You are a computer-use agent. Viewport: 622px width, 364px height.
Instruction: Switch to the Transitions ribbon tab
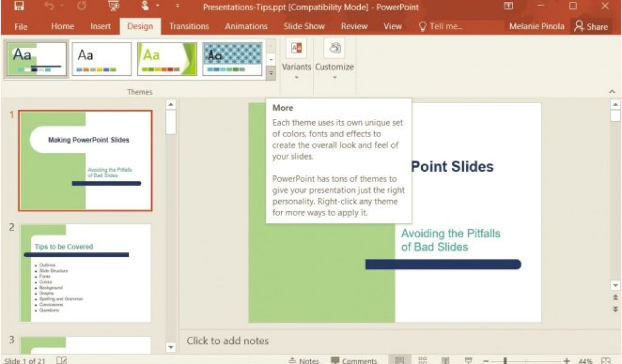point(189,26)
